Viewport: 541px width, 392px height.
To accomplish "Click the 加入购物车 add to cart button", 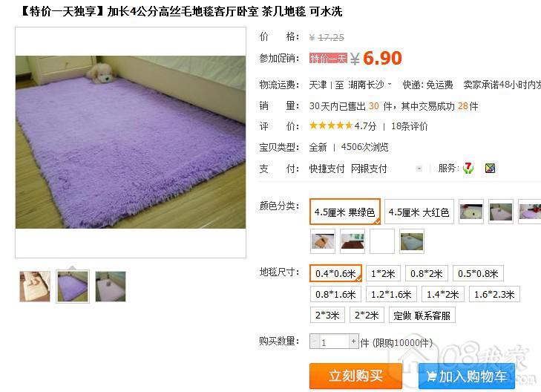I will (x=467, y=376).
